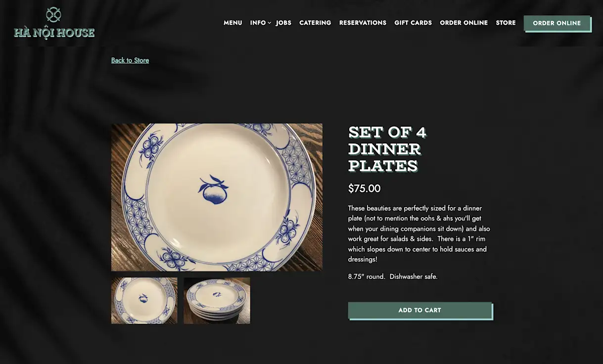Image resolution: width=603 pixels, height=364 pixels.
Task: Open the Store navigation item
Action: point(506,23)
